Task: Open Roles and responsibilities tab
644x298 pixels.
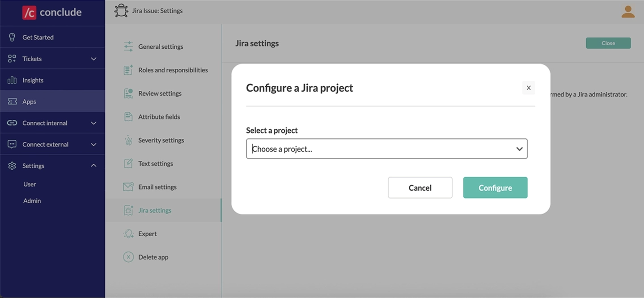Action: point(163,70)
